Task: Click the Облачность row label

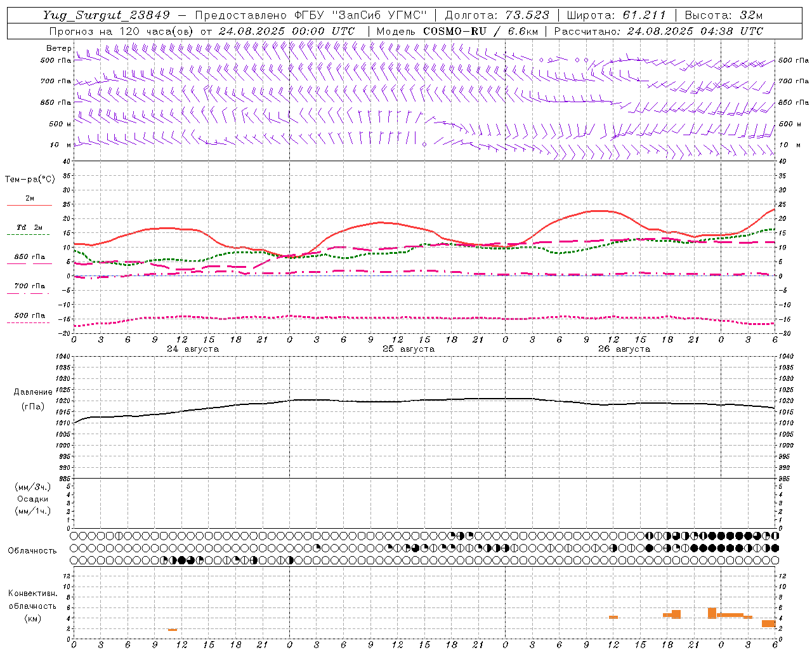Action: tap(33, 551)
